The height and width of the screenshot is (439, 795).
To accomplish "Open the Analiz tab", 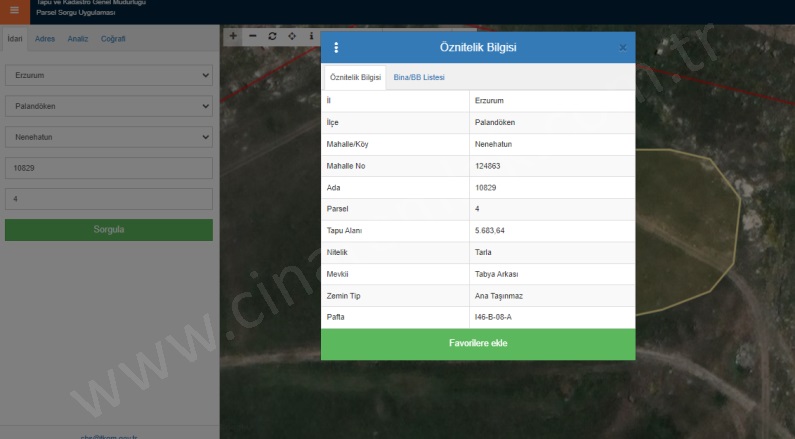I will (78, 39).
